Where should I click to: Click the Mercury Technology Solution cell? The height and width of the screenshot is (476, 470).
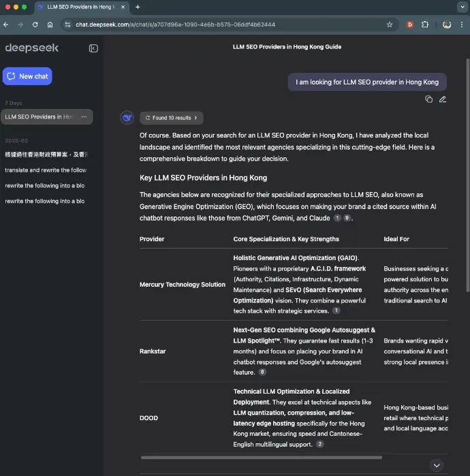pos(183,285)
